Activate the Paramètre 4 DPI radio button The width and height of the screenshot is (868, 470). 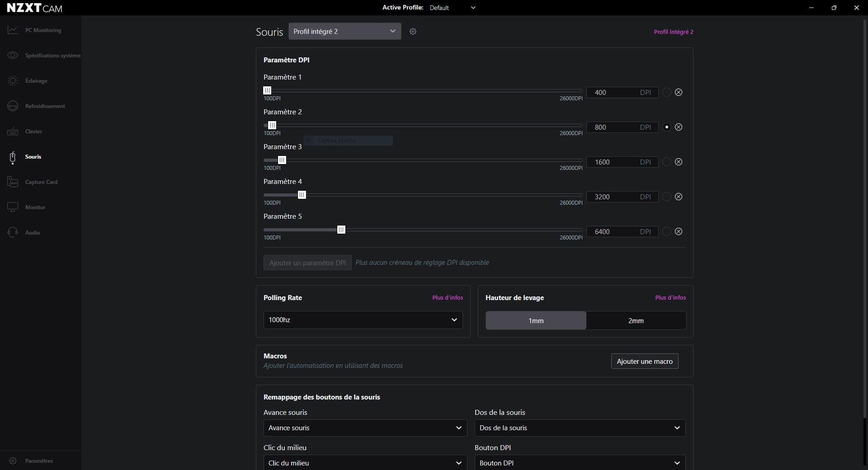click(666, 197)
